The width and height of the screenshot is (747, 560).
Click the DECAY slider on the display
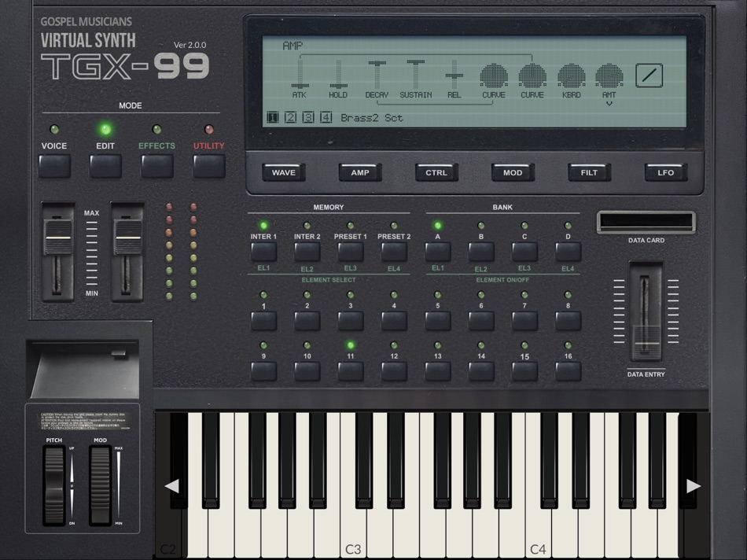pyautogui.click(x=377, y=74)
